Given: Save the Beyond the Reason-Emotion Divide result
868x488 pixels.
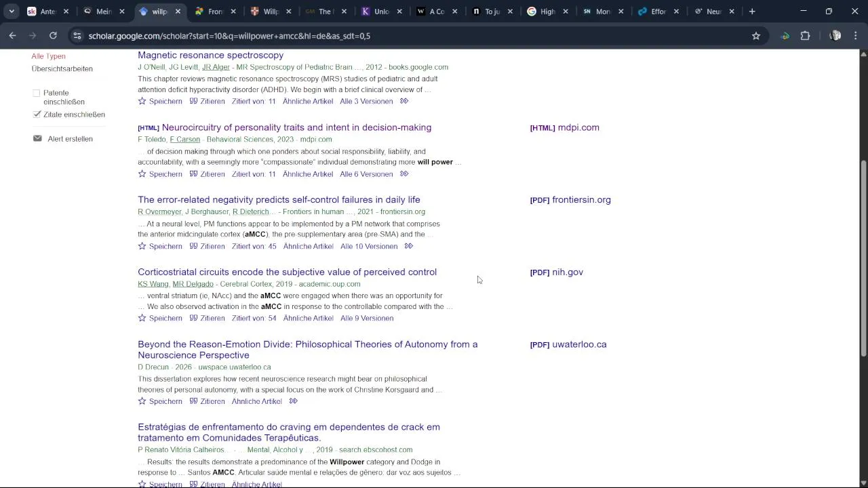Looking at the screenshot, I should (x=160, y=401).
